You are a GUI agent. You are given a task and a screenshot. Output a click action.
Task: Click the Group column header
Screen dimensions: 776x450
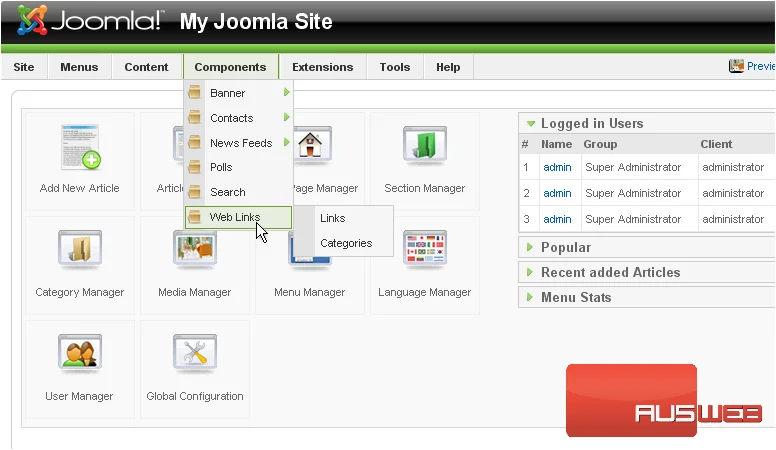(x=600, y=144)
